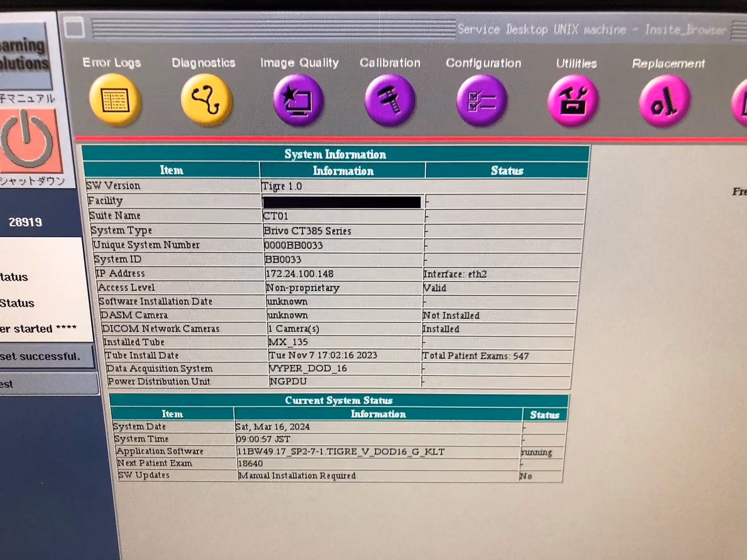The width and height of the screenshot is (747, 560).
Task: Click the 'Non-proprietary' access level value
Action: tap(303, 287)
